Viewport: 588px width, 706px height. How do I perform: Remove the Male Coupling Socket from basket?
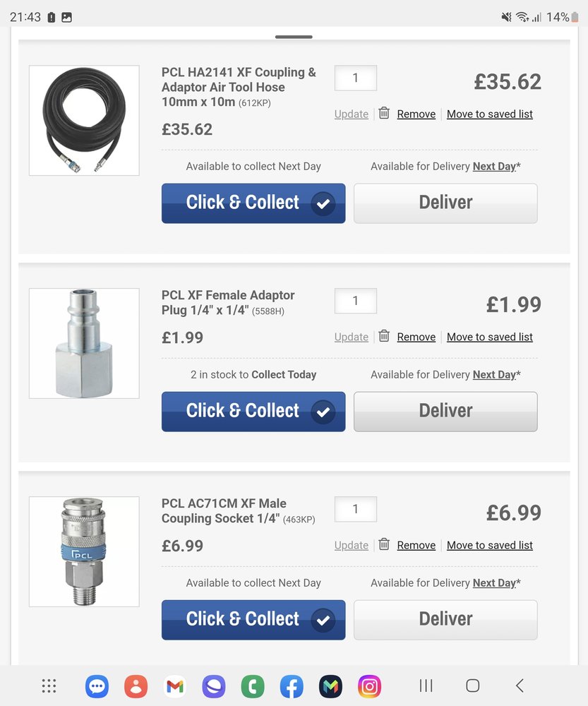[x=416, y=545]
